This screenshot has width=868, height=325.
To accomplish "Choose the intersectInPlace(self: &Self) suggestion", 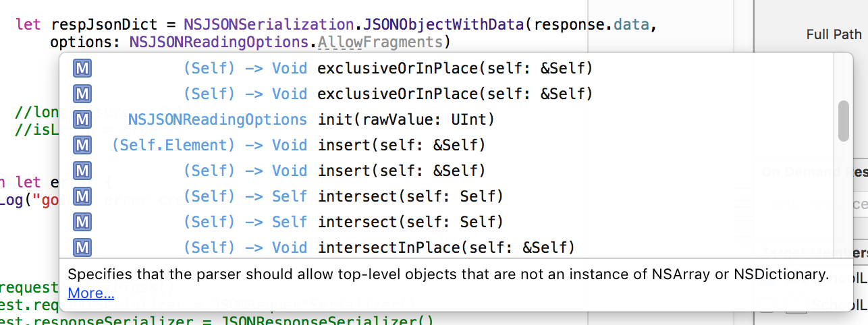I will (x=445, y=247).
